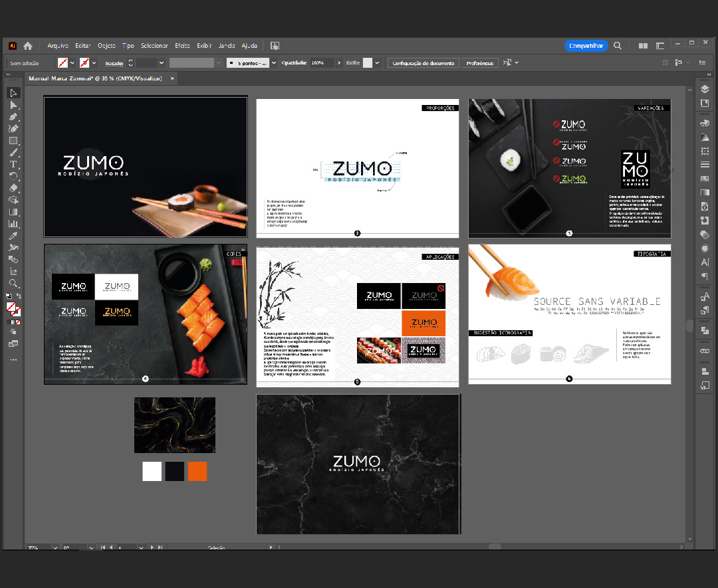Click the Preferências button
Image resolution: width=718 pixels, height=588 pixels.
tap(480, 62)
